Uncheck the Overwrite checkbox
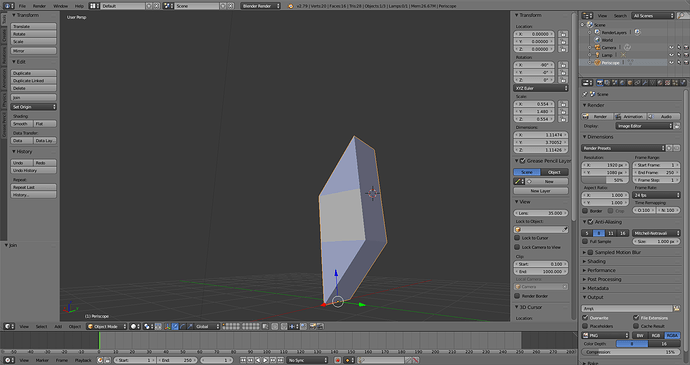This screenshot has width=690, height=365. click(x=585, y=317)
